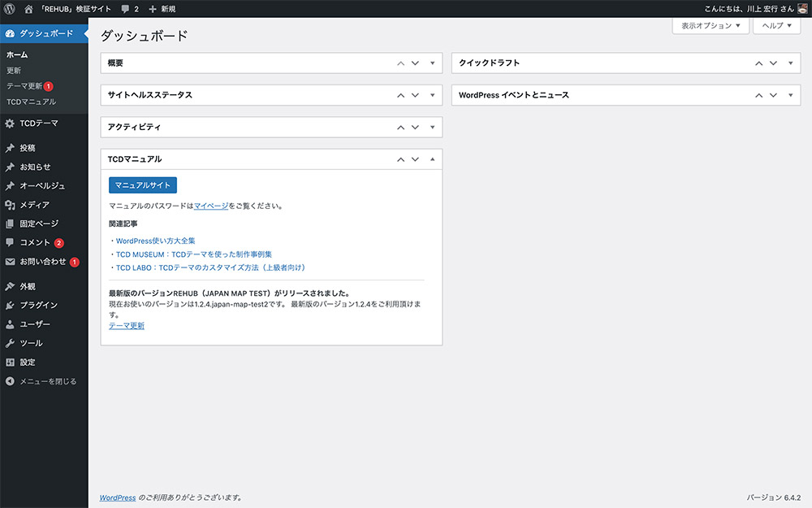This screenshot has height=508, width=812.
Task: Move 概要 panel up
Action: 400,63
